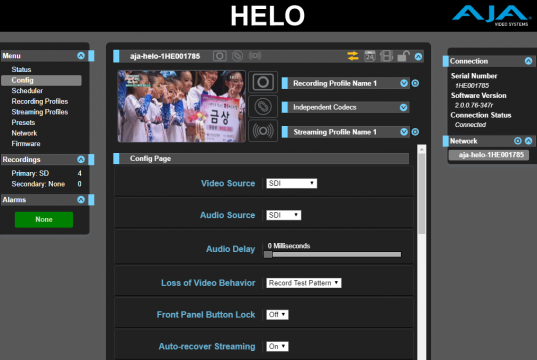Open Loss of Video Behavior dropdown
The image size is (537, 360).
coord(304,283)
